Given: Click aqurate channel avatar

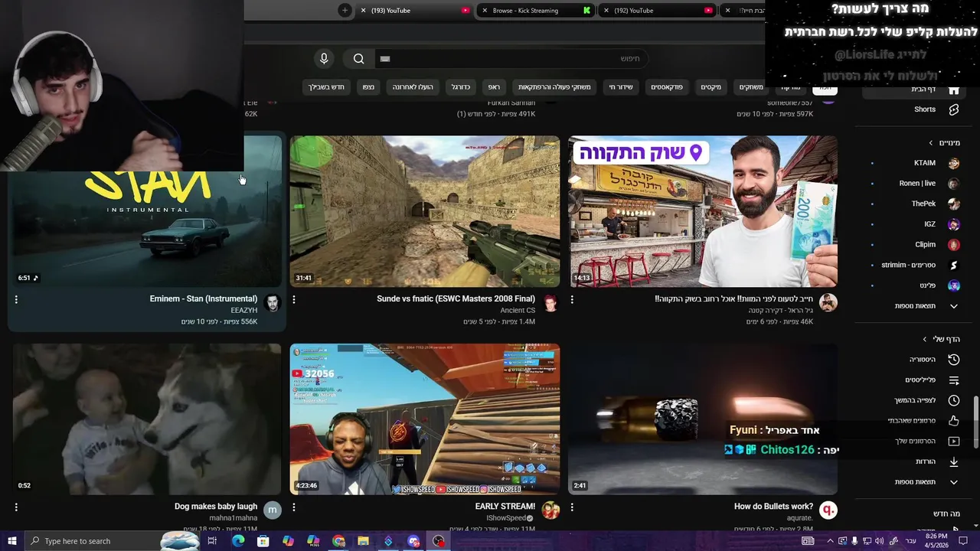Looking at the screenshot, I should (x=828, y=510).
